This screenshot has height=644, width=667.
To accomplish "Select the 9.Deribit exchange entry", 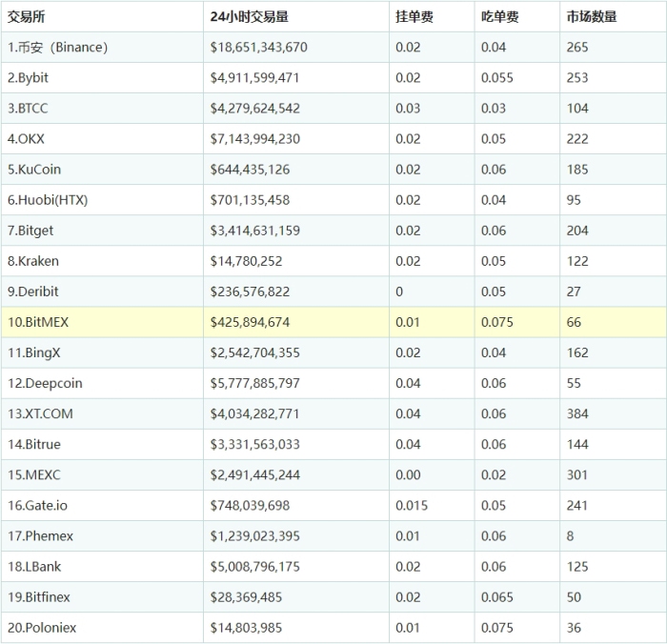I will (32, 292).
